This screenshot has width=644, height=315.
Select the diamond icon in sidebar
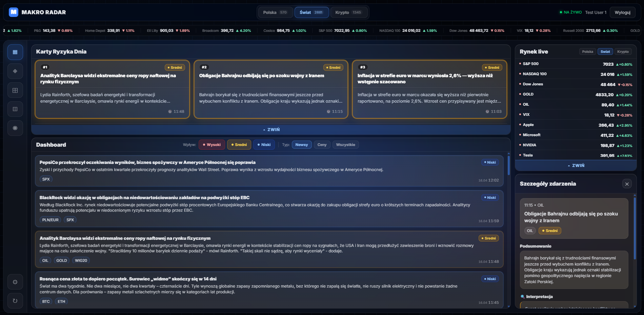click(15, 71)
